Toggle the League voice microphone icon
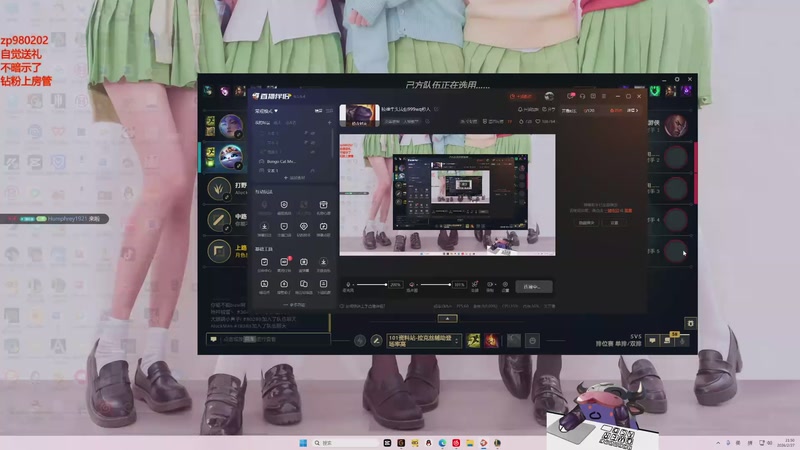The width and height of the screenshot is (800, 450). (682, 340)
